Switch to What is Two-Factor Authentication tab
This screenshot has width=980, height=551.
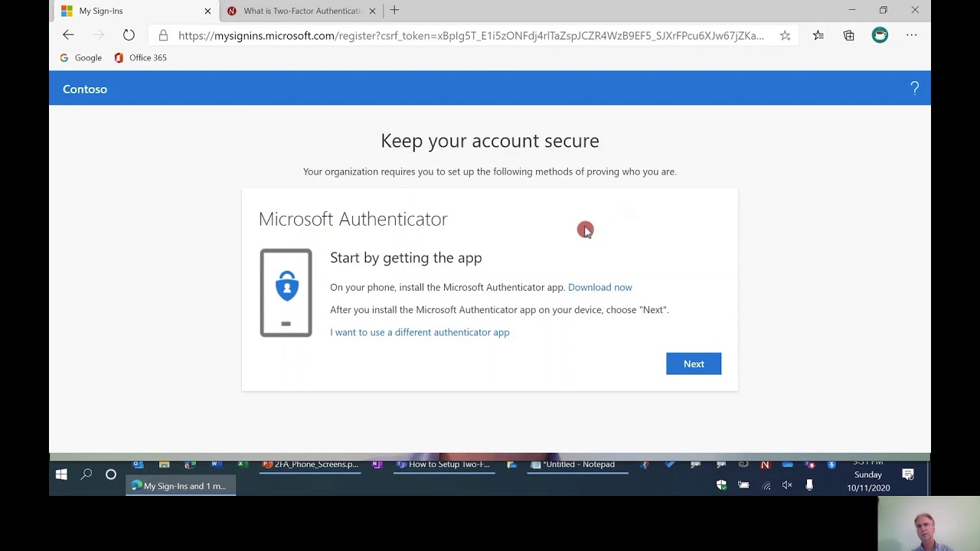[302, 11]
